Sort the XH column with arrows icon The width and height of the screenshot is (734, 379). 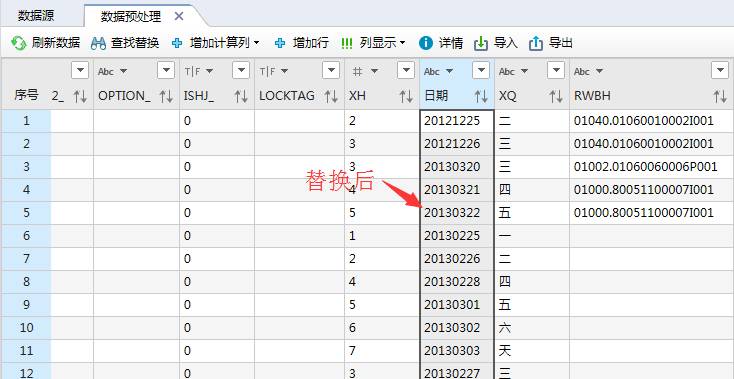405,96
